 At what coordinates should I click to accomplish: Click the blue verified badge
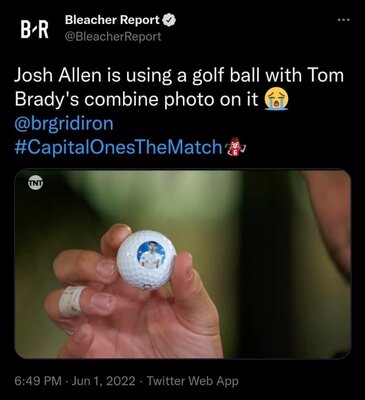(x=169, y=21)
